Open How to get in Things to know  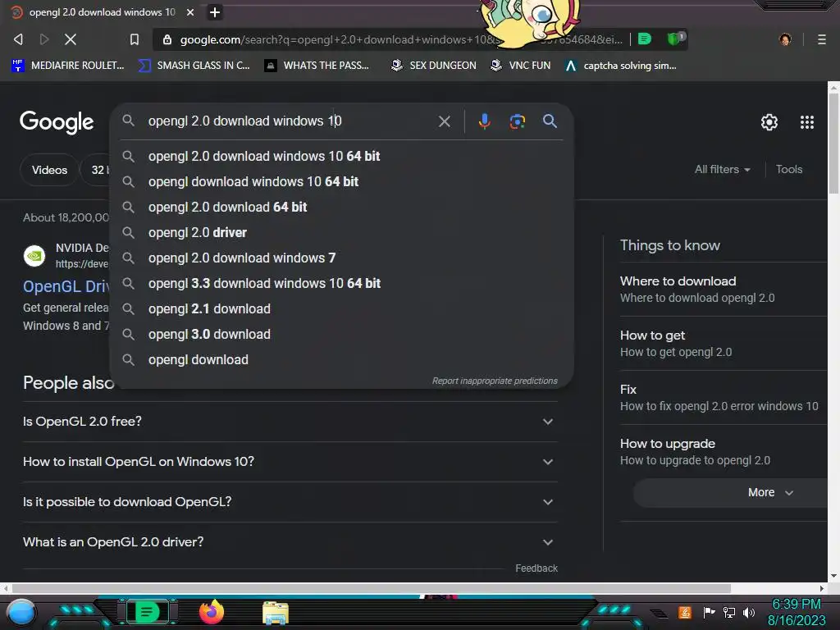click(724, 344)
